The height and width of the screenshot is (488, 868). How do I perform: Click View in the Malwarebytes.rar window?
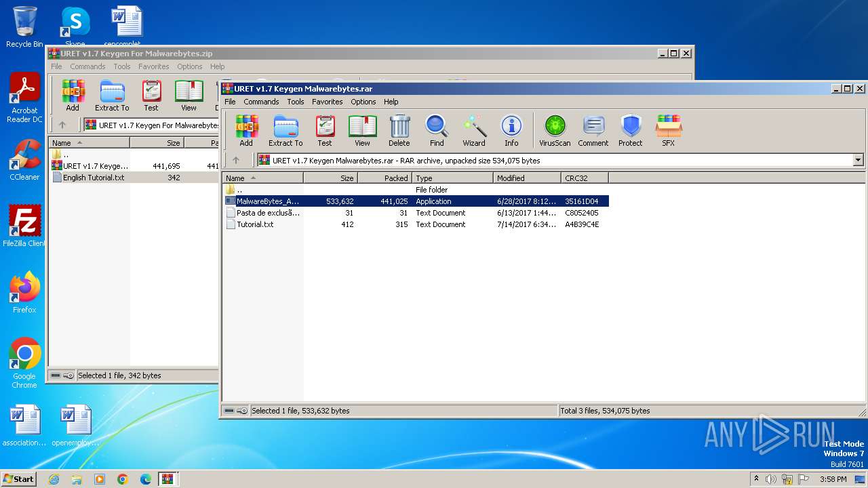coord(363,130)
